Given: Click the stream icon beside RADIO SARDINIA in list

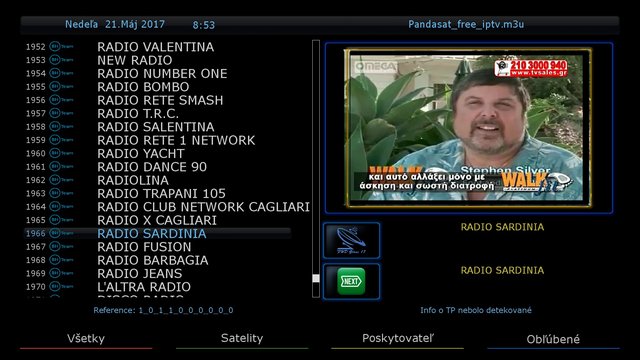Looking at the screenshot, I should pos(61,233).
